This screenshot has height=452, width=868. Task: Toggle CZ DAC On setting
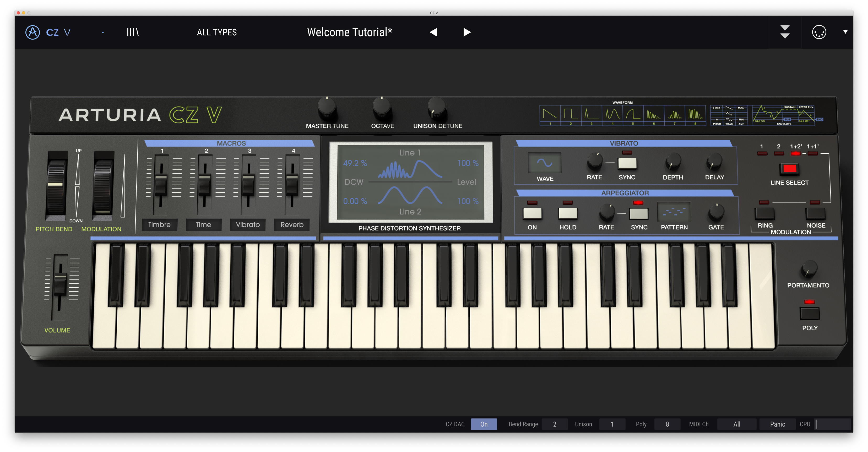484,424
